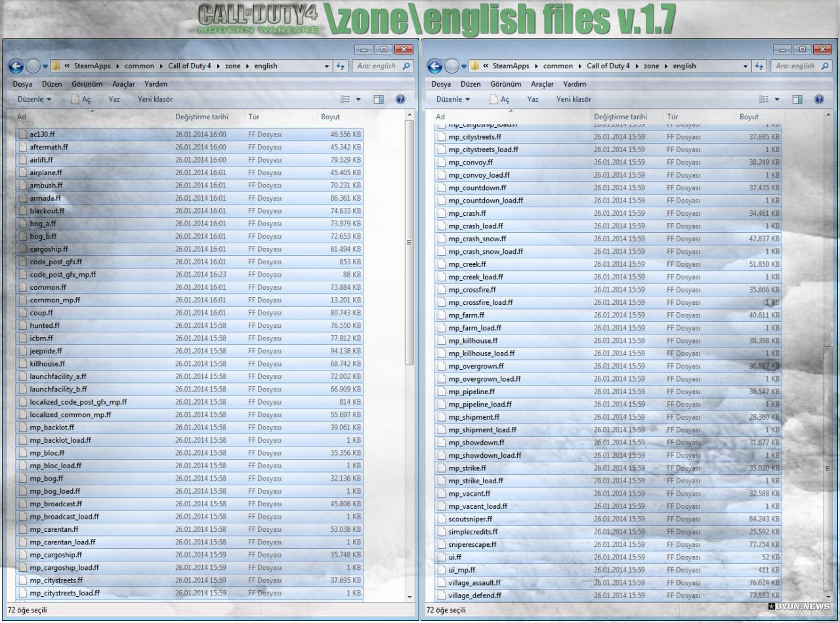Expand address bar history in left window
The width and height of the screenshot is (840, 623).
coord(327,66)
